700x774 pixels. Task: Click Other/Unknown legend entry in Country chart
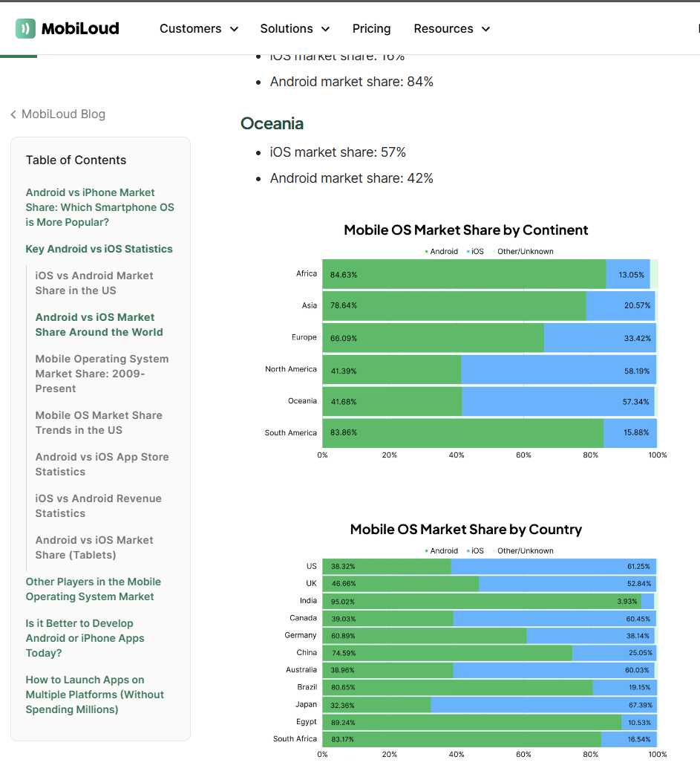(x=523, y=551)
